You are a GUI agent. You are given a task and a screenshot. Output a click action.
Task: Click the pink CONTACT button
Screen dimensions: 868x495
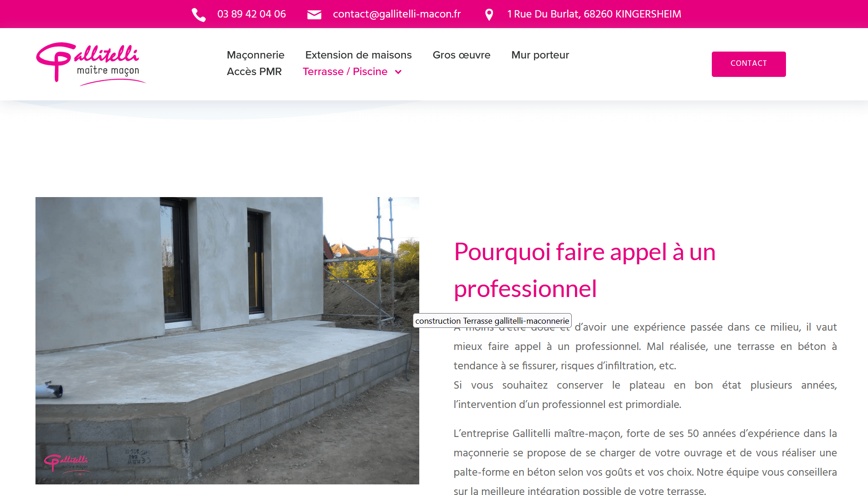pyautogui.click(x=749, y=64)
